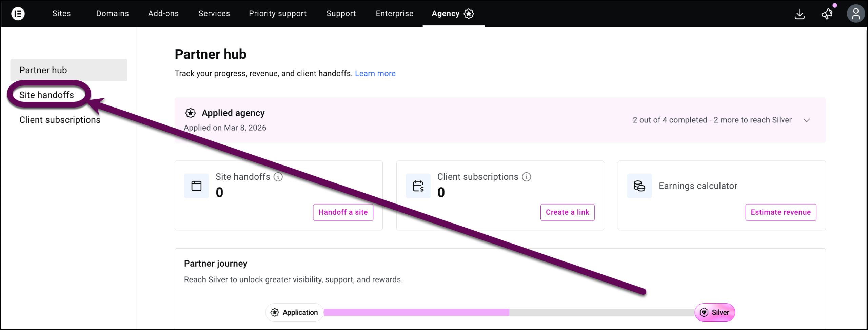This screenshot has width=868, height=330.
Task: Click the user profile avatar icon
Action: 856,14
